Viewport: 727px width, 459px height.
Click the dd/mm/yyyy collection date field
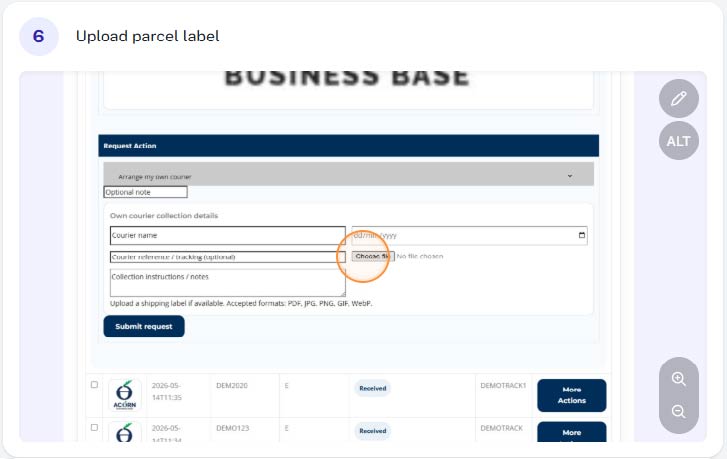coord(469,235)
